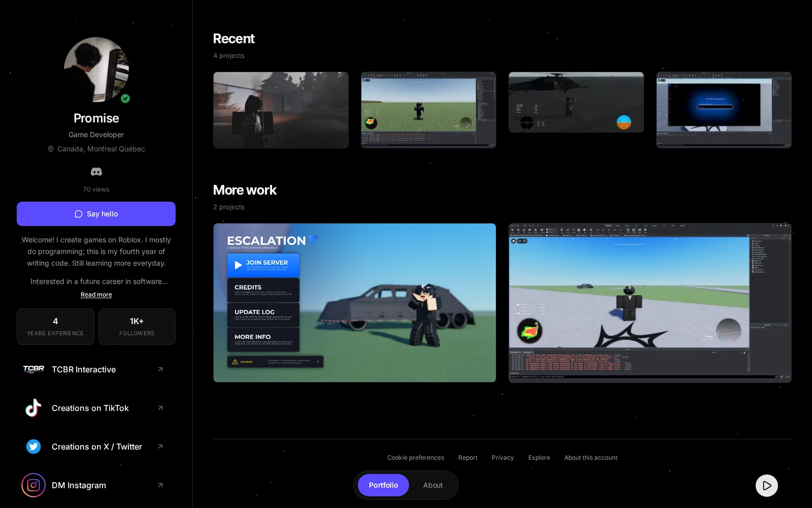Open external arrow for Creations on TikTok
Image resolution: width=812 pixels, height=508 pixels.
tap(160, 408)
